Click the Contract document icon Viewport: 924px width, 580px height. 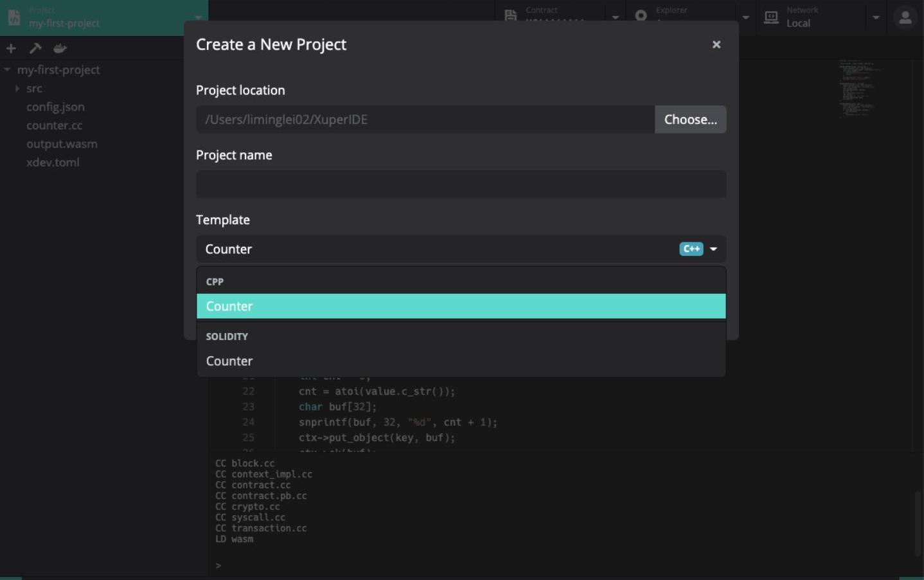pyautogui.click(x=510, y=16)
